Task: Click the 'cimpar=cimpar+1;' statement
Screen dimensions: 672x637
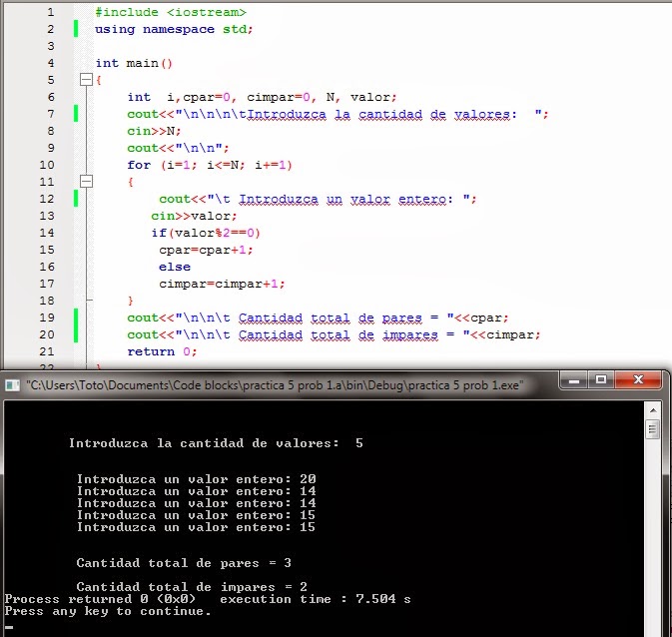Action: point(222,284)
